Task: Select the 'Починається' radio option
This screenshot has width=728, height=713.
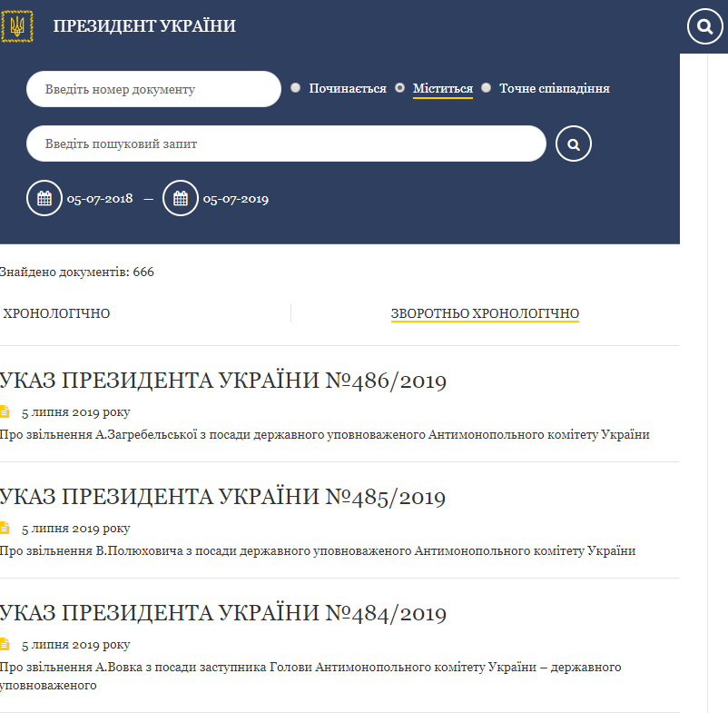Action: coord(296,88)
